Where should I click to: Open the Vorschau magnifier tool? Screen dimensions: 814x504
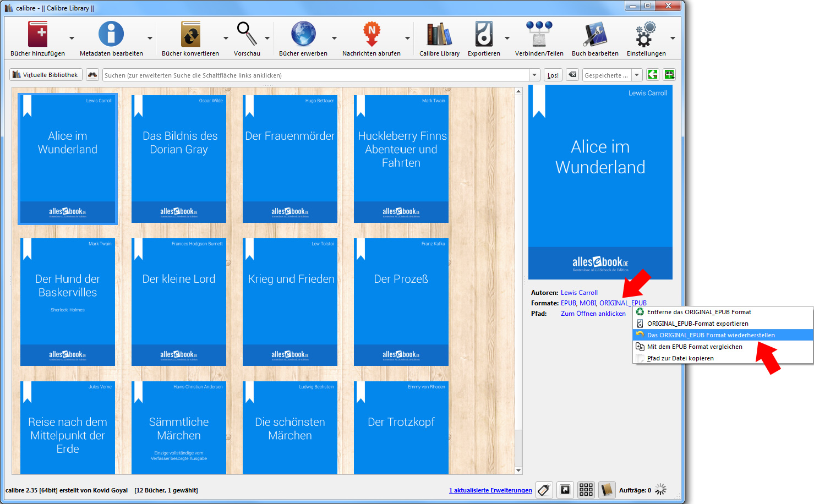point(247,34)
